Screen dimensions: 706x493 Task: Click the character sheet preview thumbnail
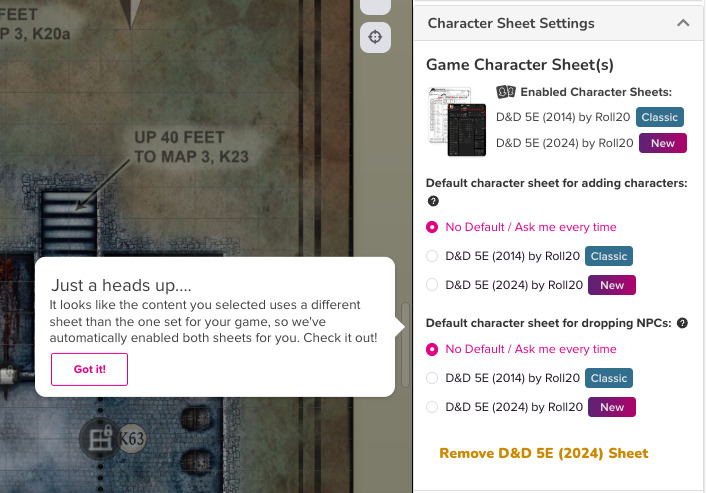tap(456, 121)
